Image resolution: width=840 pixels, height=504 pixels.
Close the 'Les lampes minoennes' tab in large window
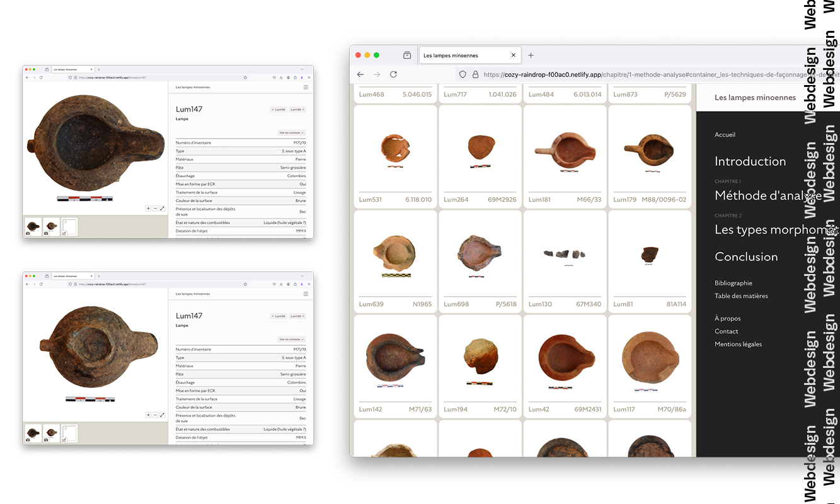tap(513, 55)
